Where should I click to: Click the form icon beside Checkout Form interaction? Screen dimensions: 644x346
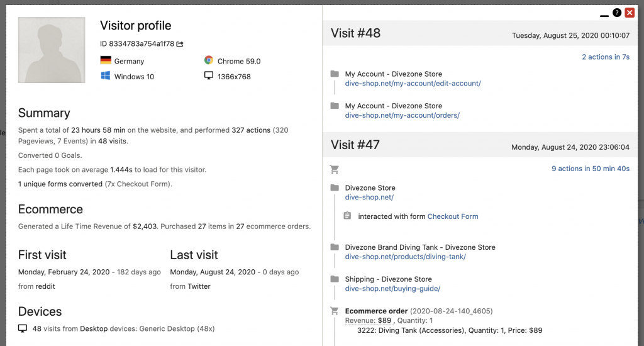347,216
